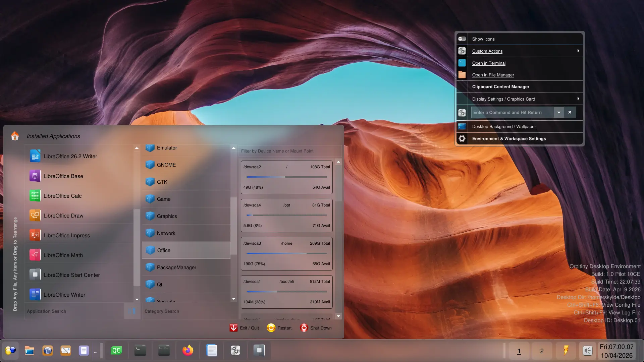Select the Graphics category
This screenshot has height=362, width=644.
coord(167,216)
